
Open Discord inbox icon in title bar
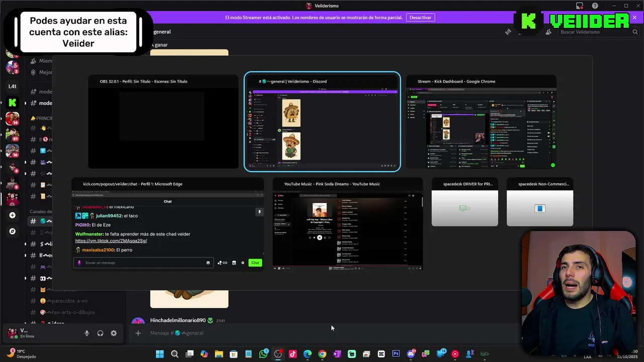[580, 6]
